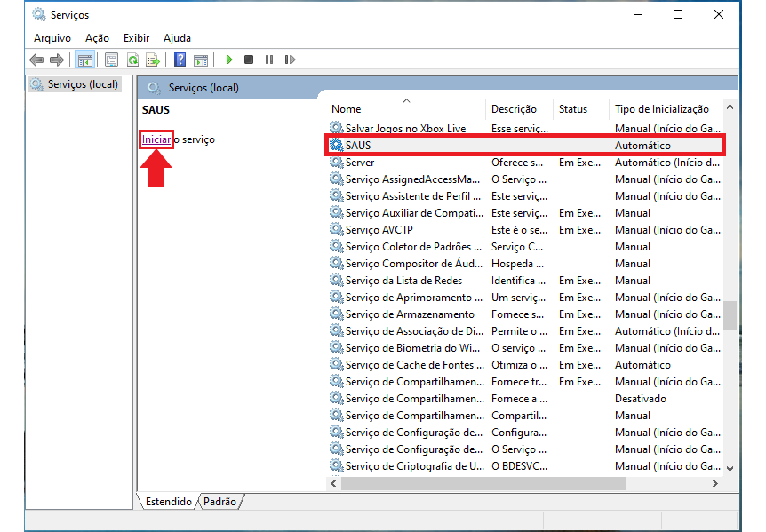Toggle the Show/Hide Console Tree icon

85,60
